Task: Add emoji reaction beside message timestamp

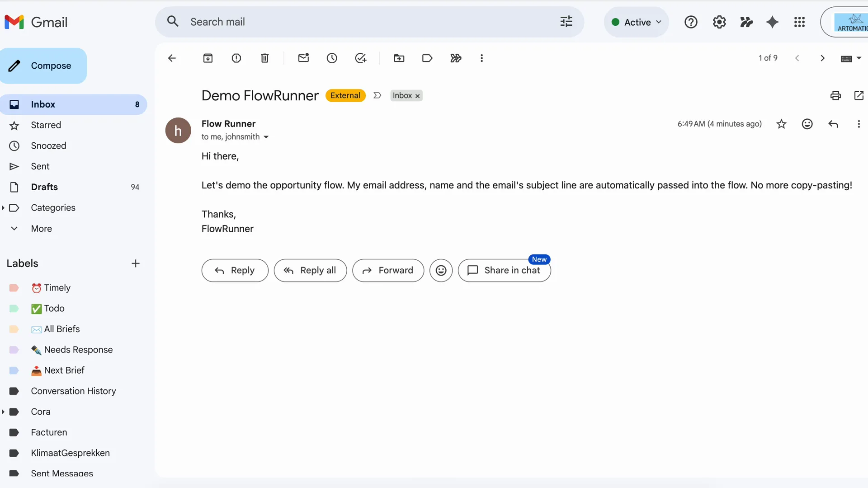Action: pos(807,124)
